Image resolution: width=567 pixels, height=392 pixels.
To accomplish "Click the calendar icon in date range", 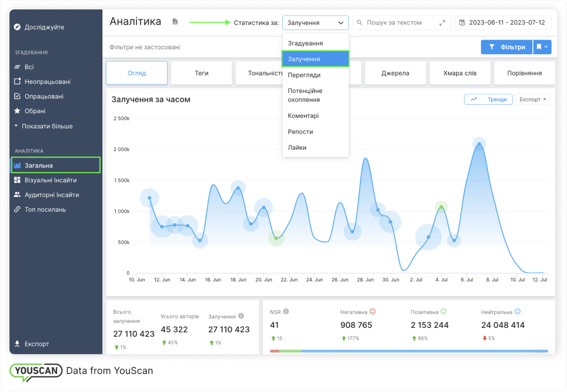I will coord(462,23).
